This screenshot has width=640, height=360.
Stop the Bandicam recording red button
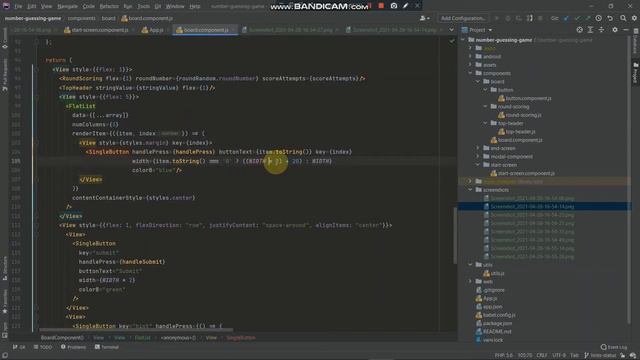(x=381, y=6)
